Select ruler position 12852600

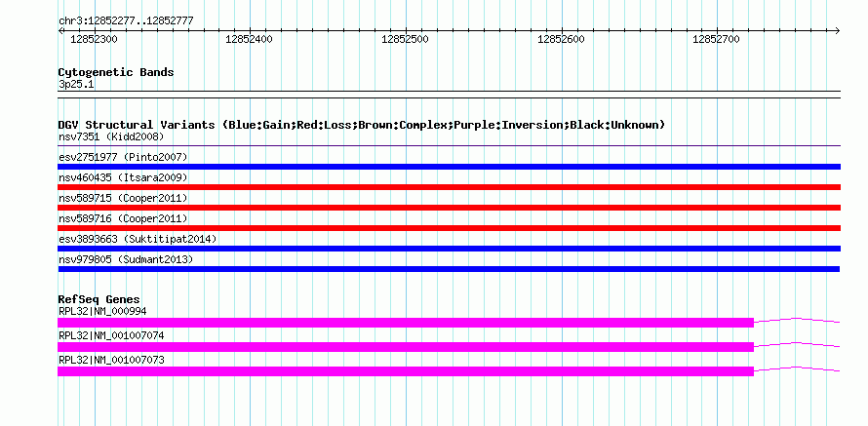pyautogui.click(x=561, y=40)
